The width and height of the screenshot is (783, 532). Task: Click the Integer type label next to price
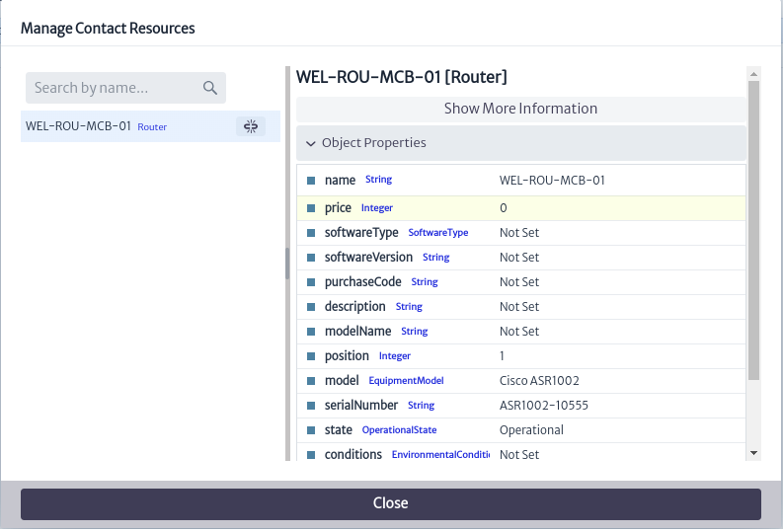coord(377,208)
